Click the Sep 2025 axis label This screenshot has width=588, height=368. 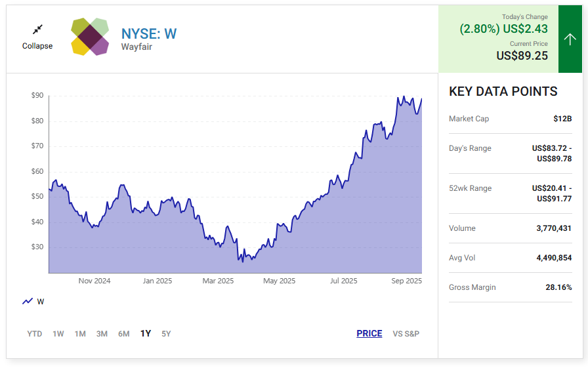click(x=406, y=281)
